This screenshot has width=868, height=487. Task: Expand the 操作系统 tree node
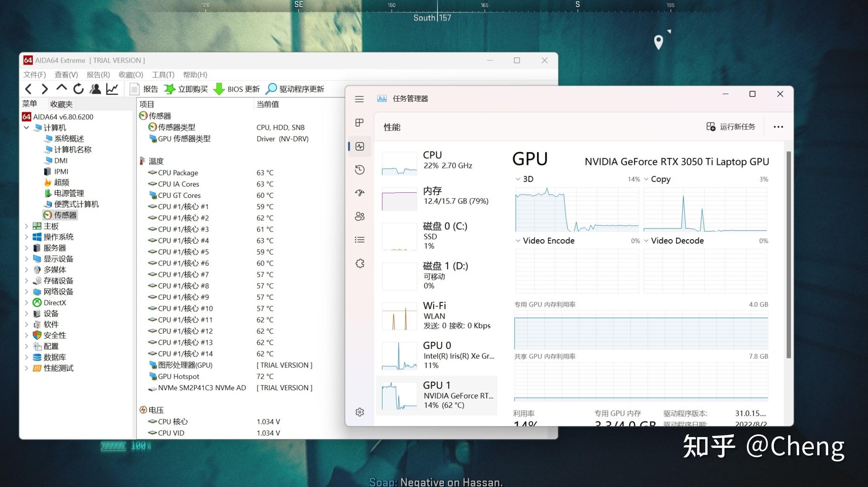click(26, 237)
